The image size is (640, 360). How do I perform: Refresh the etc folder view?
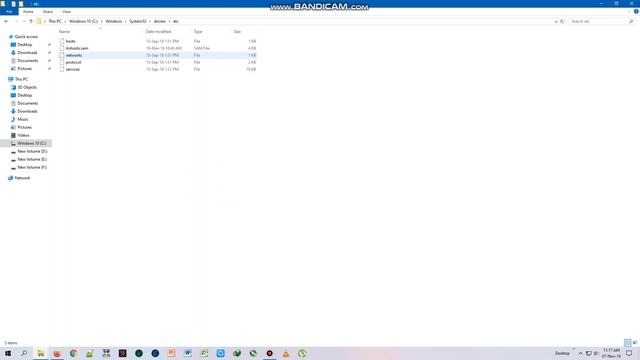562,21
